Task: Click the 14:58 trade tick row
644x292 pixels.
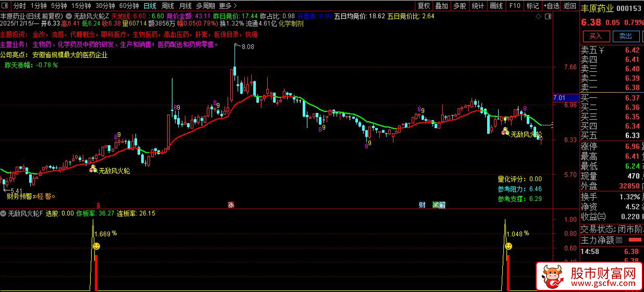Action: (x=612, y=251)
